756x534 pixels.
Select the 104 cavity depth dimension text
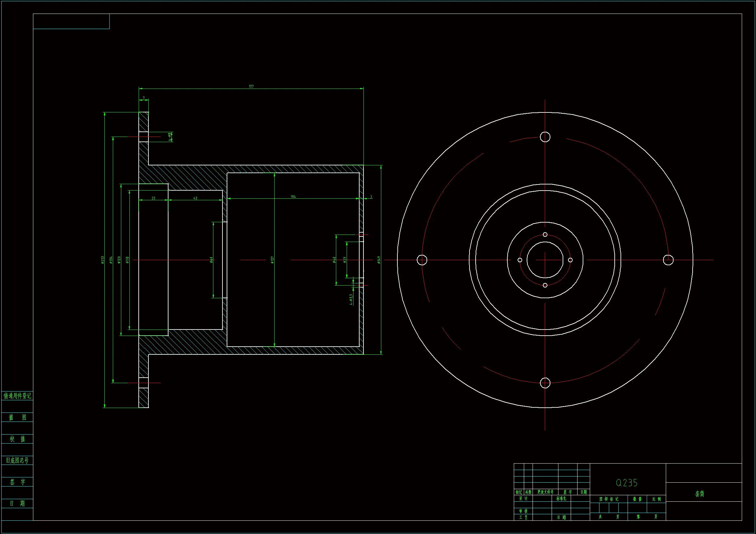pyautogui.click(x=293, y=196)
